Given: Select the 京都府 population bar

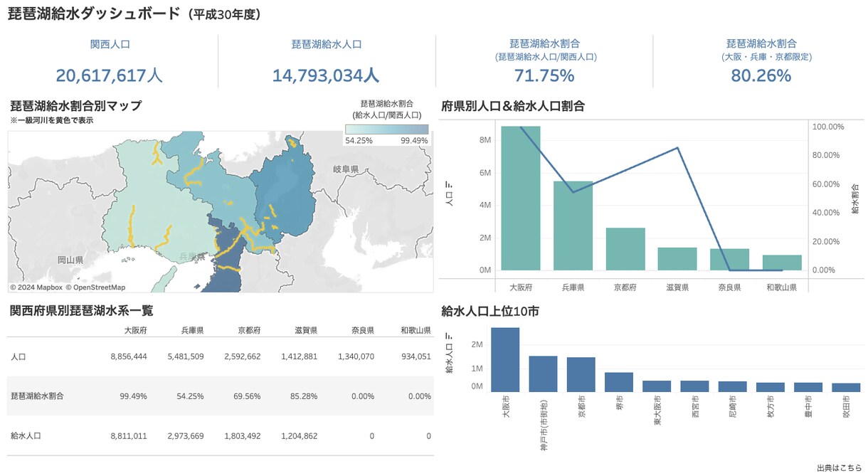Looking at the screenshot, I should [626, 250].
